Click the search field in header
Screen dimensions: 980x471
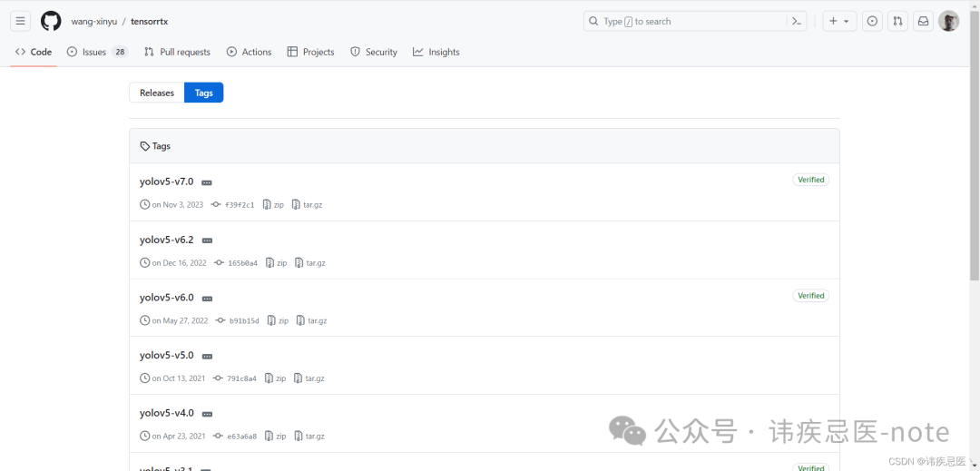click(x=695, y=21)
